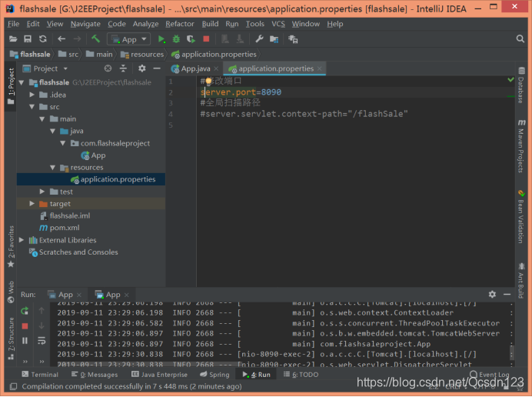Viewport: 532px width, 397px height.
Task: Open Run panel gear settings
Action: click(492, 295)
